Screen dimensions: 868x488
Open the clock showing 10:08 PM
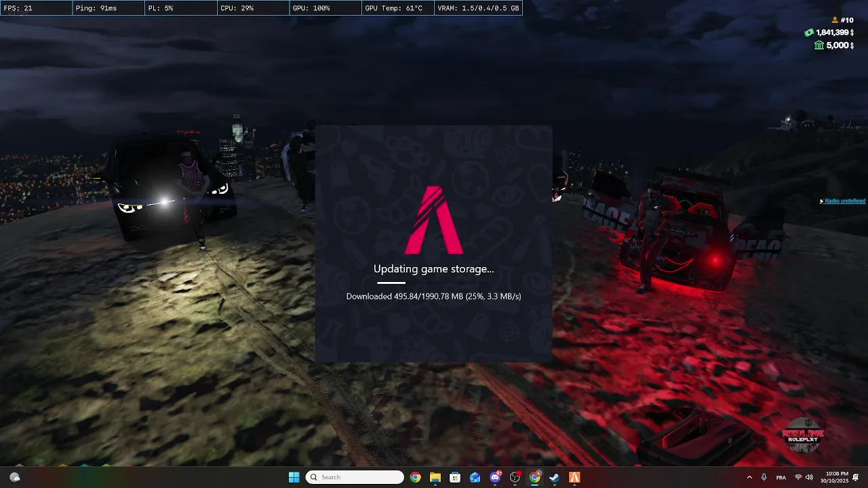(836, 477)
